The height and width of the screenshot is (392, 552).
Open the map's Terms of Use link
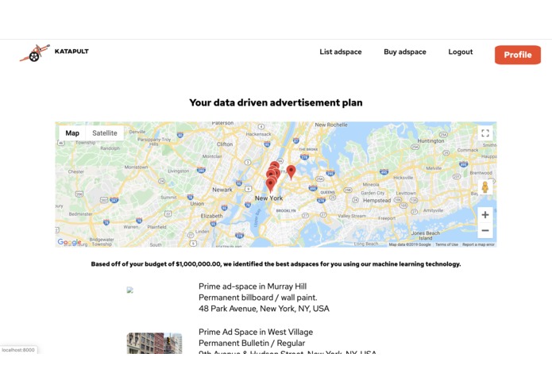[x=446, y=244]
